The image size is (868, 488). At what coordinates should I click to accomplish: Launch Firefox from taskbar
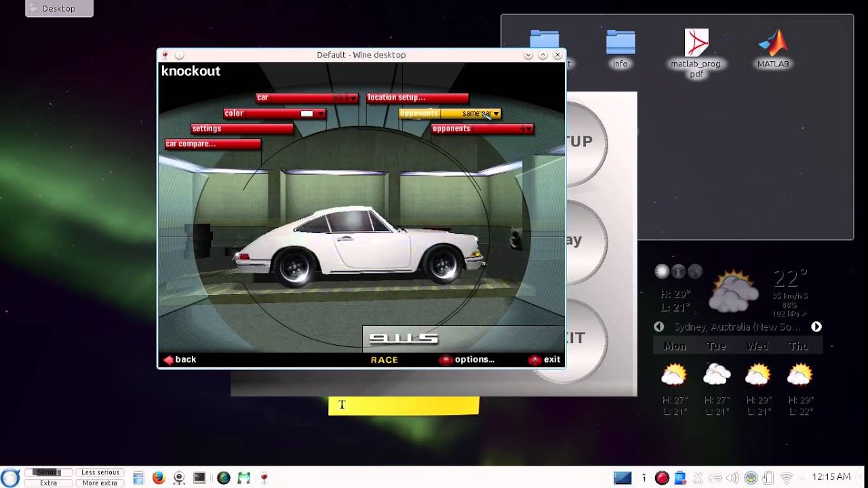click(159, 478)
